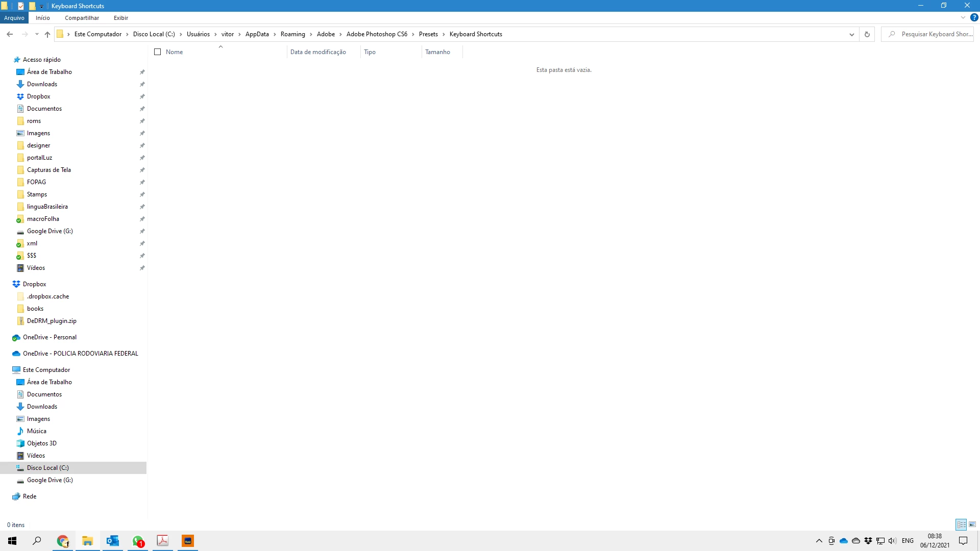Expand the ribbon with the chevron

coord(963,17)
